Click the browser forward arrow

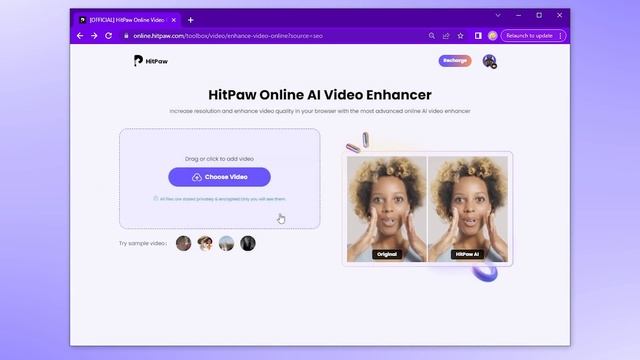(94, 36)
